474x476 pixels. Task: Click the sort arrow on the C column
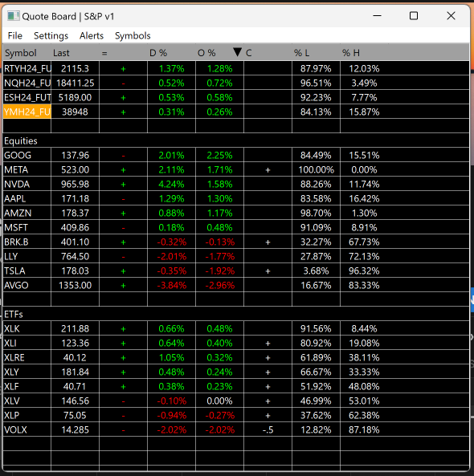[x=237, y=52]
